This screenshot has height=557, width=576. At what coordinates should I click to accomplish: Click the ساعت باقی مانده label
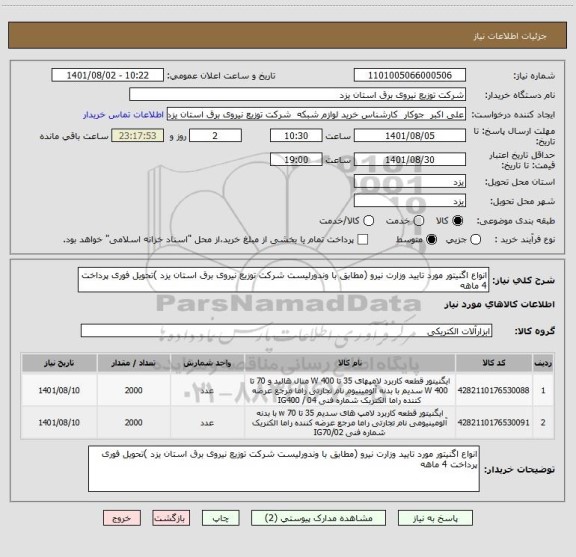point(74,136)
